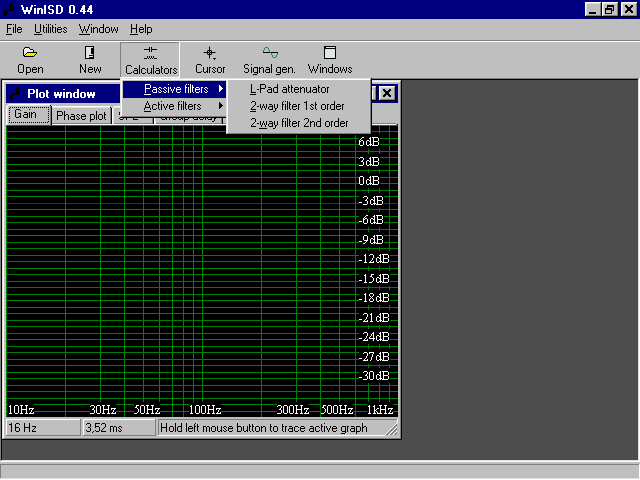Click the 1kHz frequency axis label
Screen dimensions: 640x480
(x=380, y=409)
